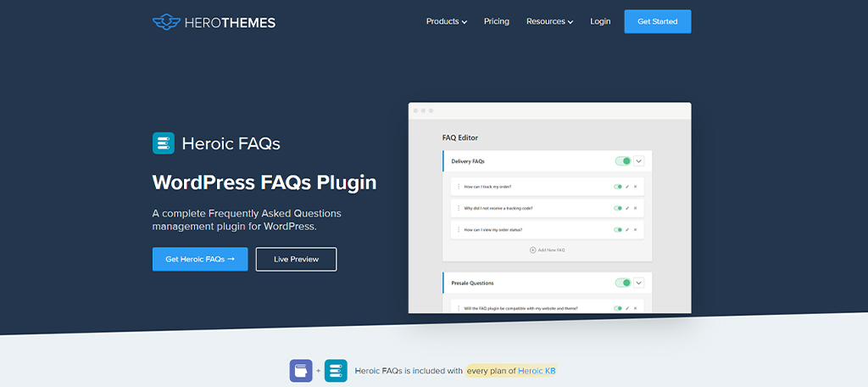
Task: Delete the 'Will the FAQ plugin be compatible' question with the X icon
Action: pyautogui.click(x=635, y=308)
